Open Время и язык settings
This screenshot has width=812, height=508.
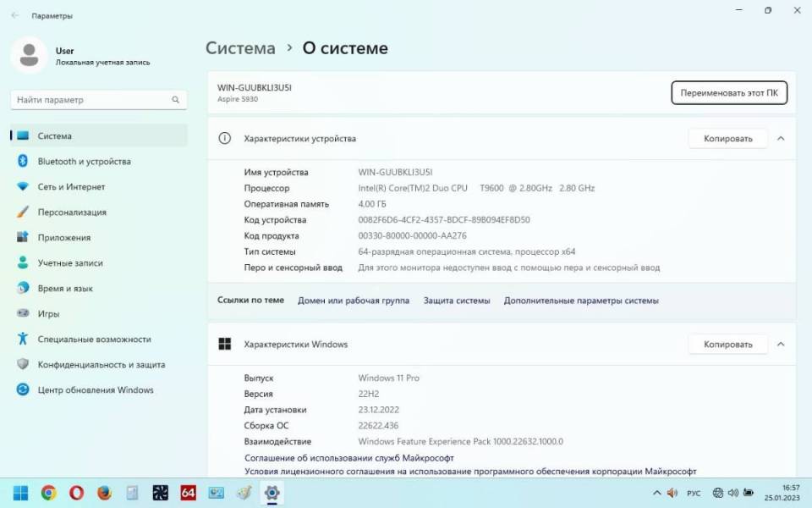(65, 289)
